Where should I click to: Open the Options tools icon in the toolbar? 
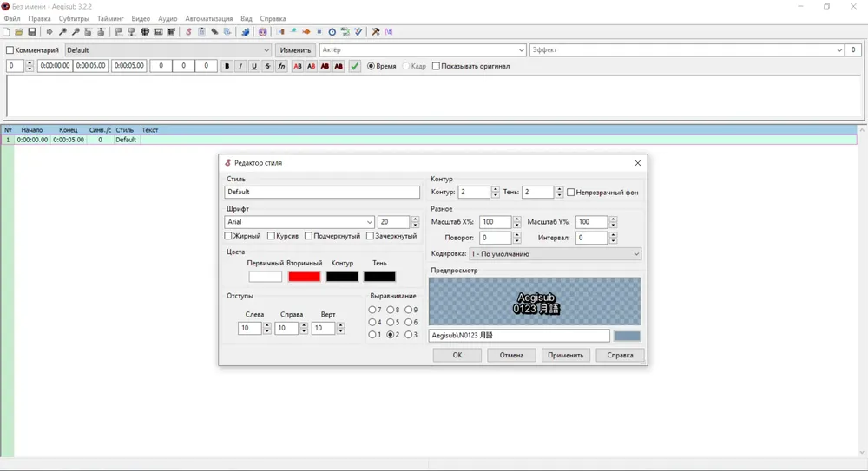point(375,32)
